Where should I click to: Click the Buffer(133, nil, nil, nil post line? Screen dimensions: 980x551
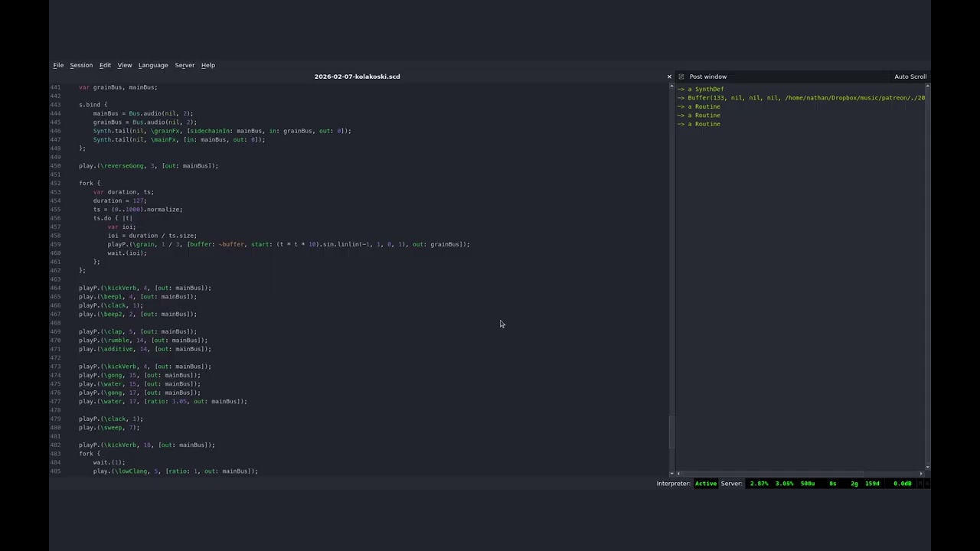coord(801,98)
